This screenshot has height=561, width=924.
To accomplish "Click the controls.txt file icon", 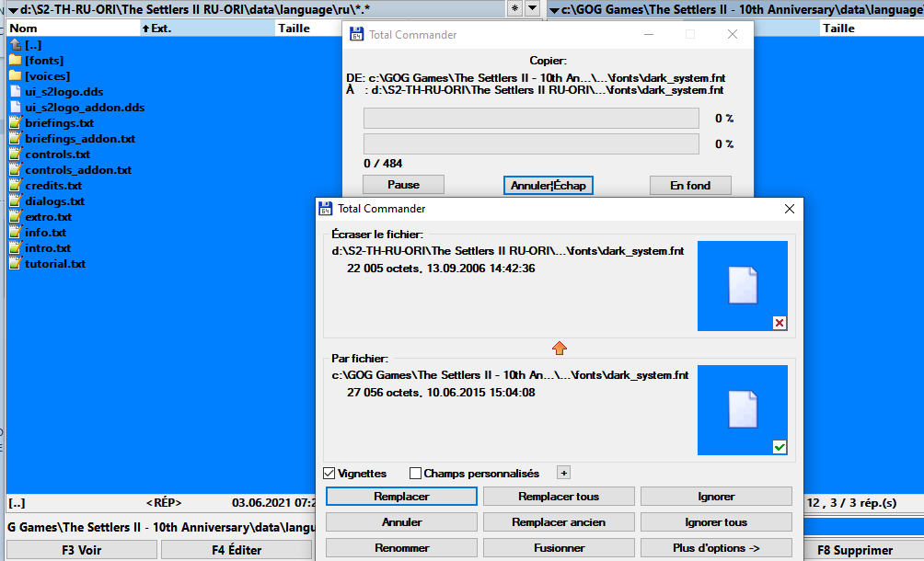I will (x=16, y=154).
